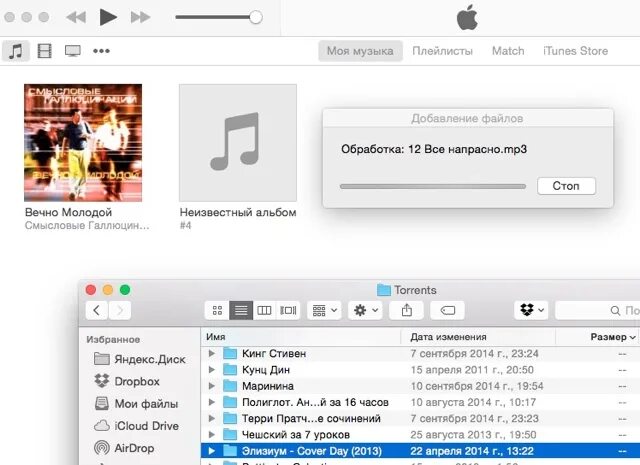
Task: Sort Finder list by Дата изменения
Action: coord(478,337)
